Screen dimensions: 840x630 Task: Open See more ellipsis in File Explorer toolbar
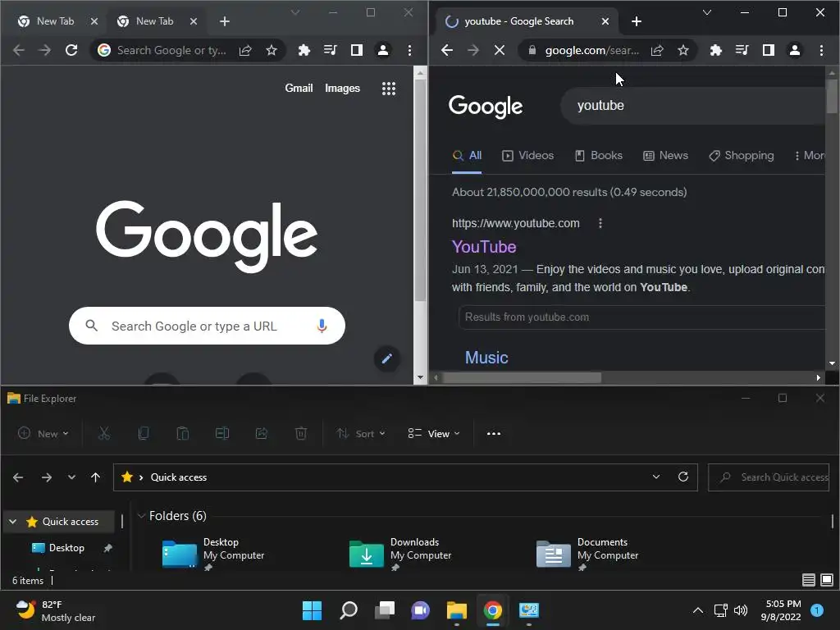point(493,433)
